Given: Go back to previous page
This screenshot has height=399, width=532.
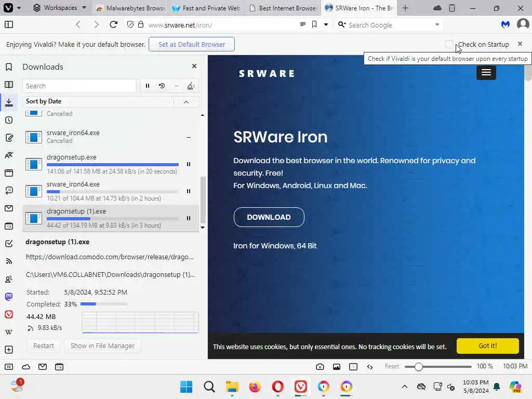Looking at the screenshot, I should [x=78, y=24].
